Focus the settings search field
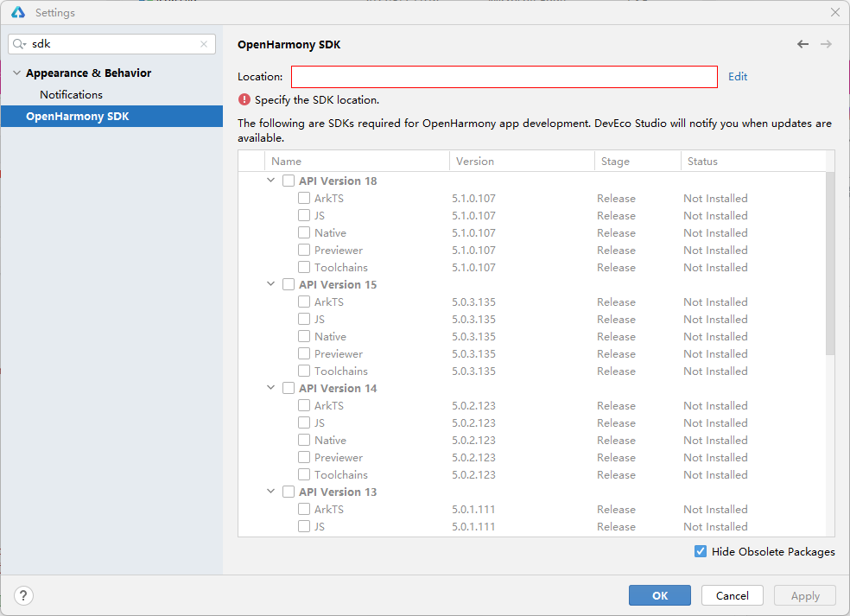 click(x=111, y=44)
